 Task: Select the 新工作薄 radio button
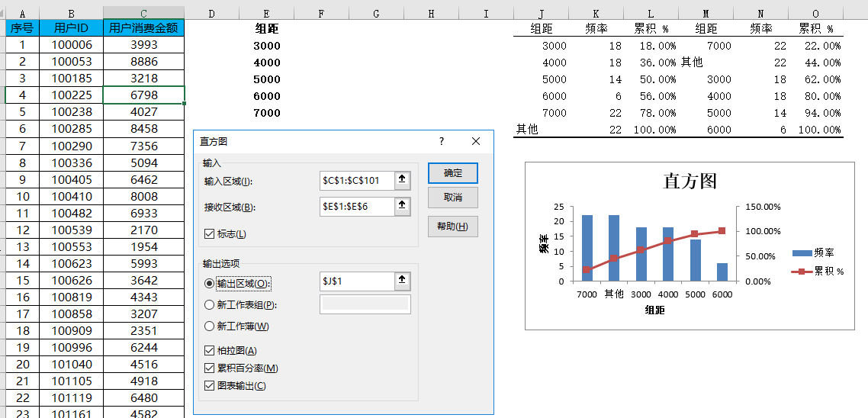click(209, 326)
